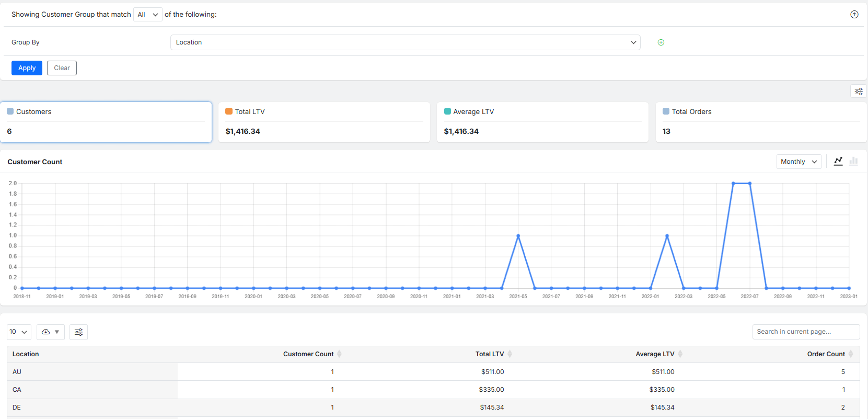Select the Customers metric card

click(106, 122)
